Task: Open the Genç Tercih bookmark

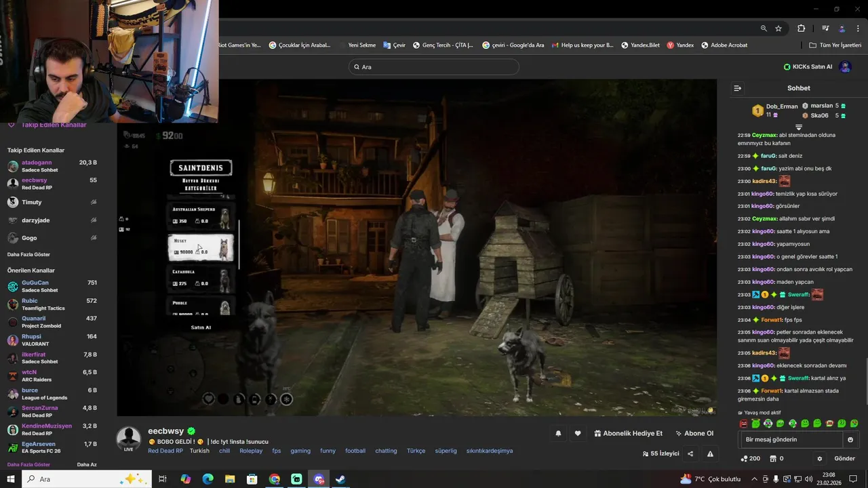Action: [441, 45]
